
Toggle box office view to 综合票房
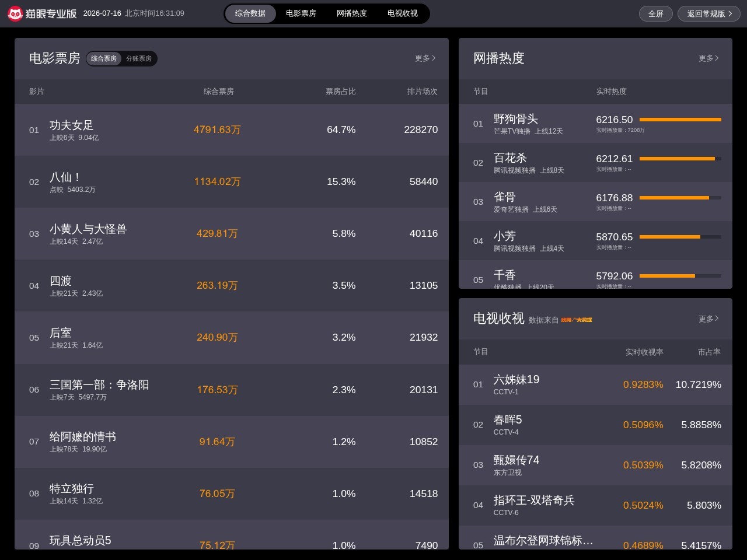tap(104, 58)
